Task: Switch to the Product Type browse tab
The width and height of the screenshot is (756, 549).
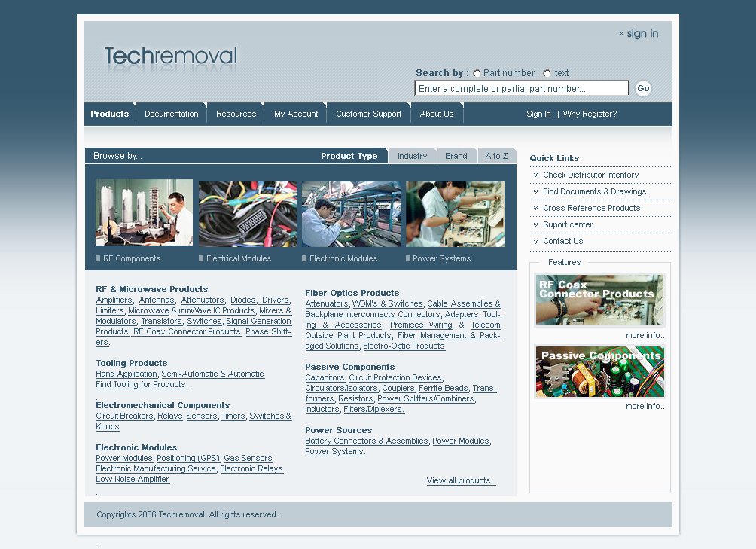Action: point(349,156)
